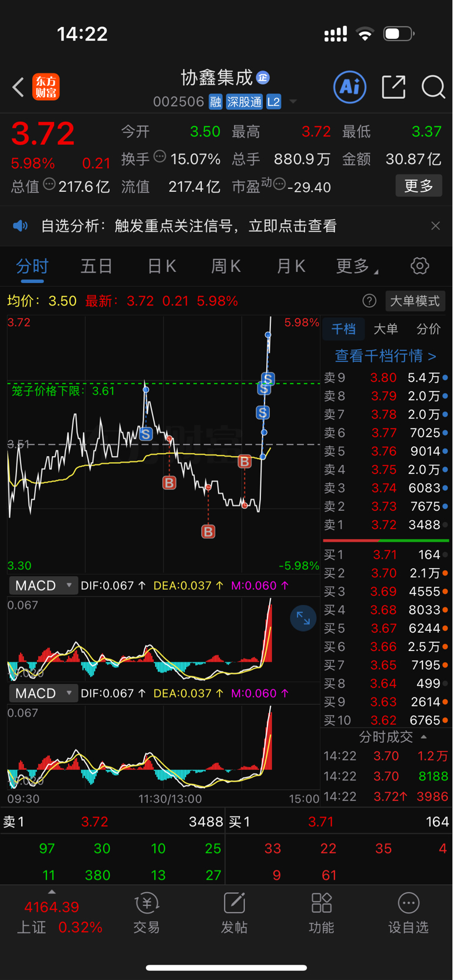This screenshot has height=980, width=453.
Task: Open 更多 quote details button
Action: 419,186
